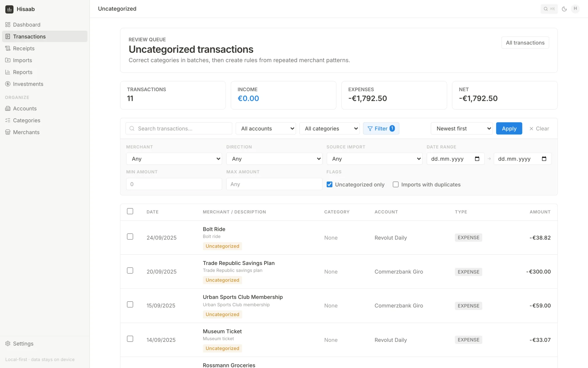Click Revolut Daily in the Bolt Ride row
Image resolution: width=588 pixels, height=368 pixels.
click(x=391, y=238)
